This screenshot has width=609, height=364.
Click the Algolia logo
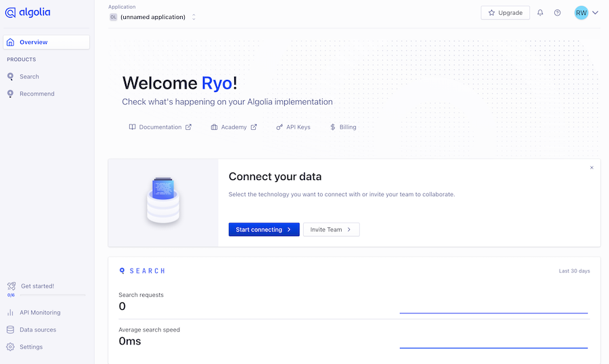[28, 12]
